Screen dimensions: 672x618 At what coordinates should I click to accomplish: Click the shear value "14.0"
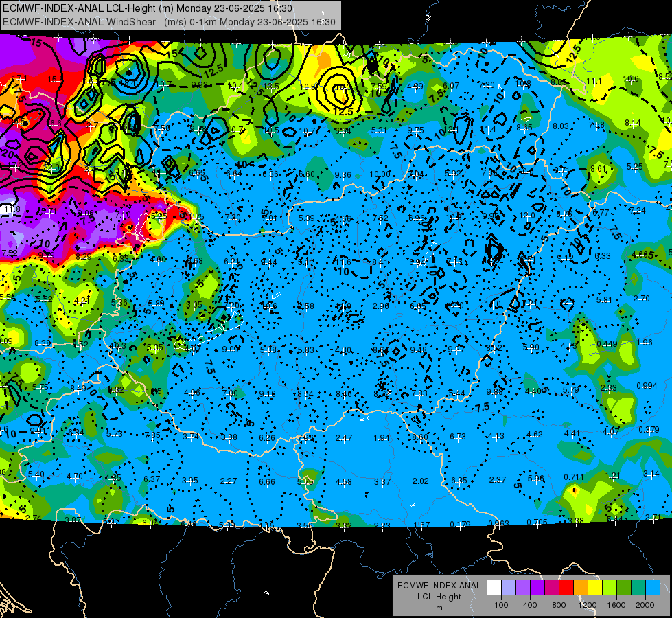pos(493,304)
